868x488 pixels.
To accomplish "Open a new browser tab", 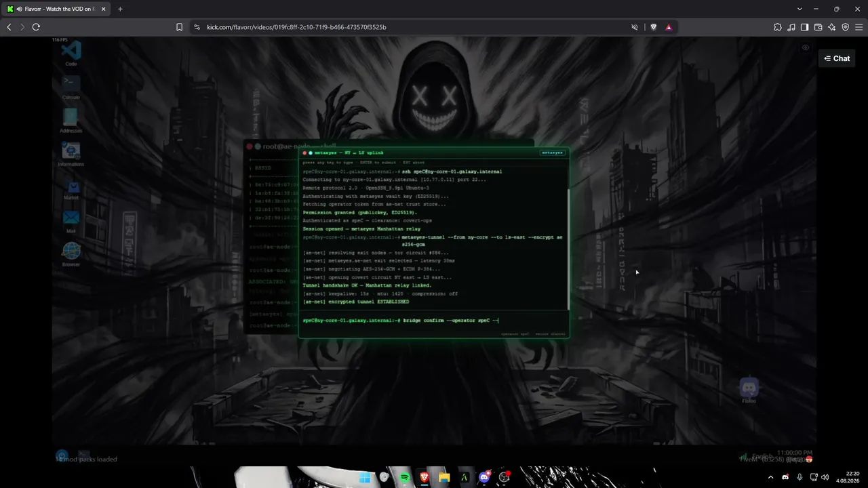I will (120, 9).
